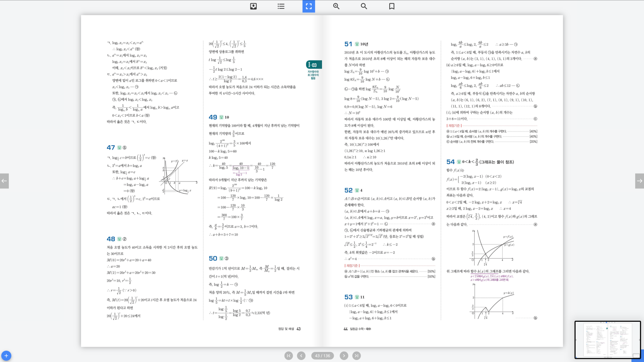Jump to the last page
This screenshot has height=362, width=644.
(357, 356)
